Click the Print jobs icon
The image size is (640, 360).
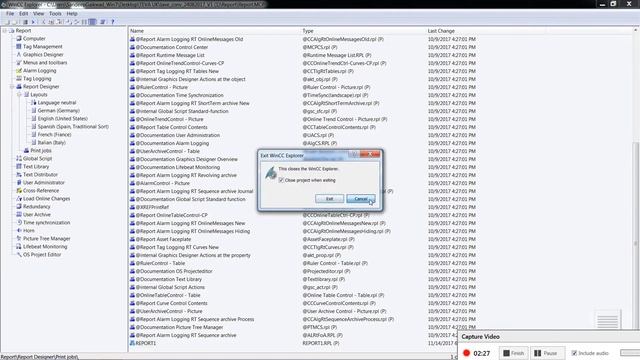(x=26, y=151)
